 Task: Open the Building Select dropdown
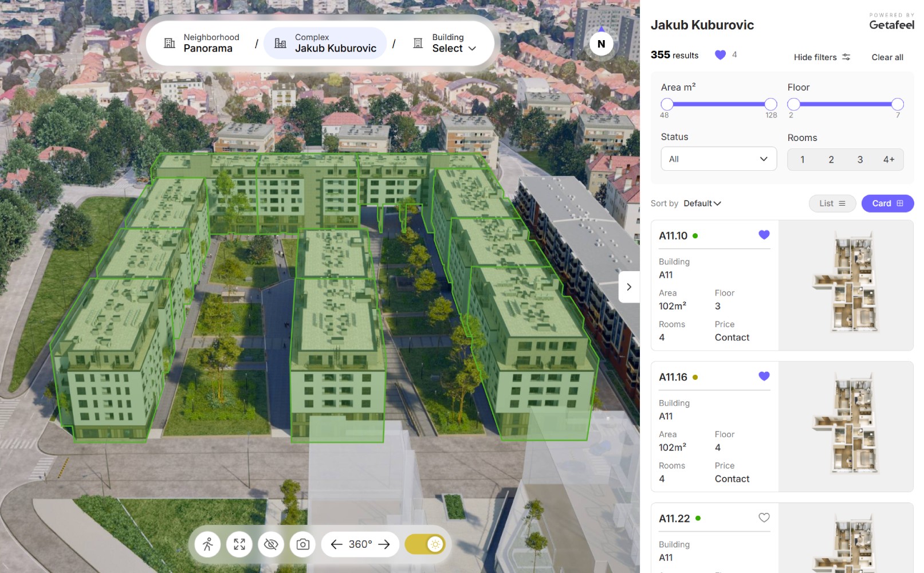point(445,43)
